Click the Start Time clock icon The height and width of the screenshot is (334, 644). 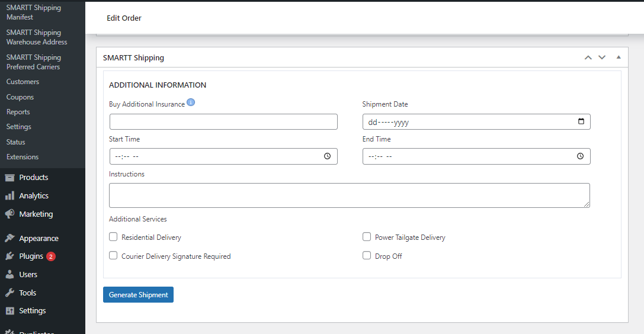[327, 156]
